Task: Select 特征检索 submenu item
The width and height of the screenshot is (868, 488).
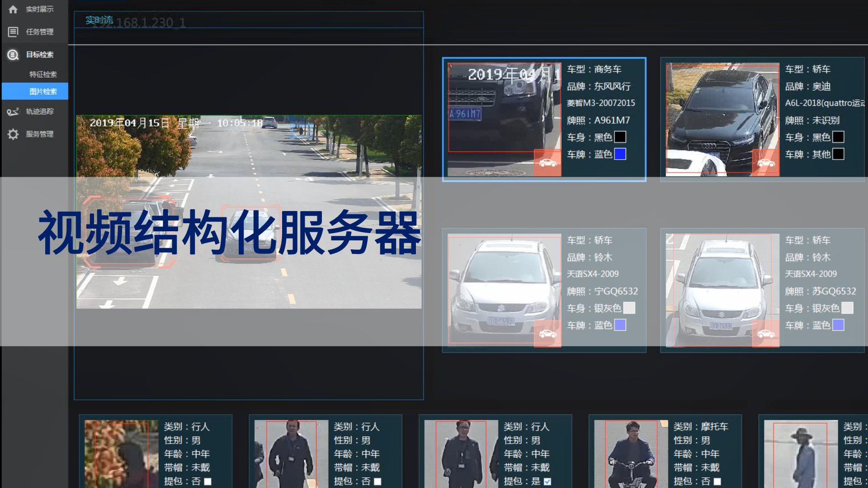Action: click(x=43, y=75)
